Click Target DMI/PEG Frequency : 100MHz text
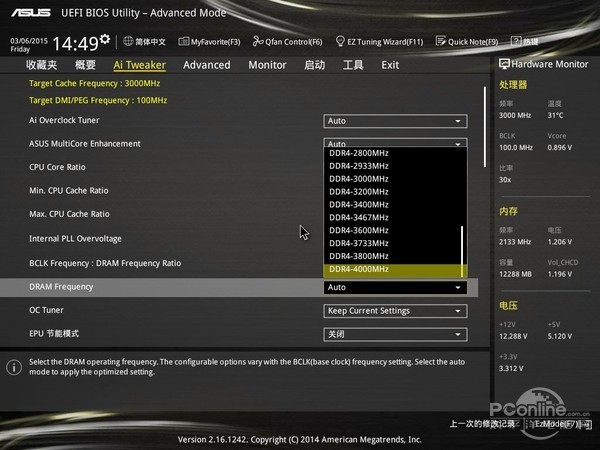 click(x=98, y=101)
